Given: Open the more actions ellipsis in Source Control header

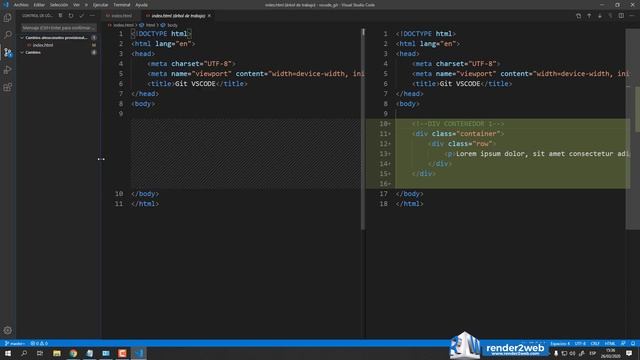Looking at the screenshot, I should 92,16.
